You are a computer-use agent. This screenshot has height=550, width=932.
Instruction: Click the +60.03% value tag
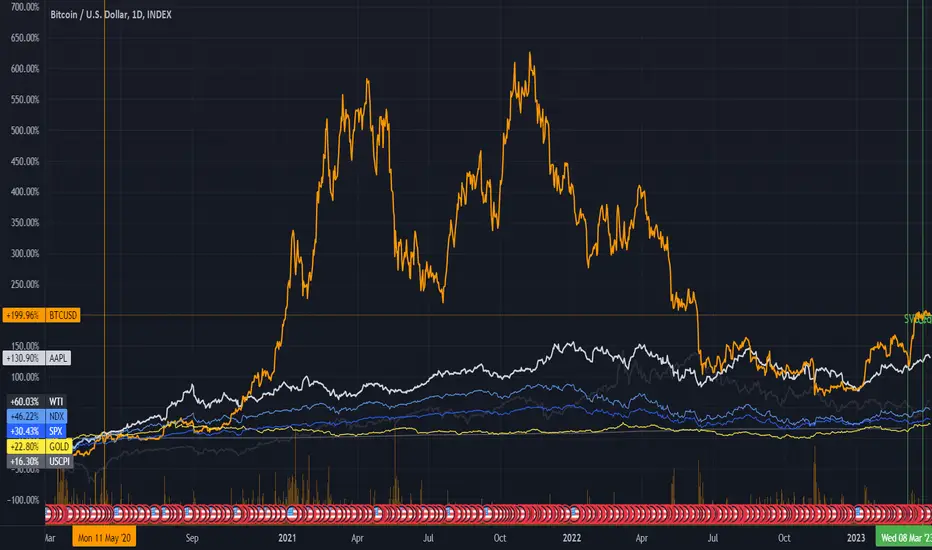point(26,401)
